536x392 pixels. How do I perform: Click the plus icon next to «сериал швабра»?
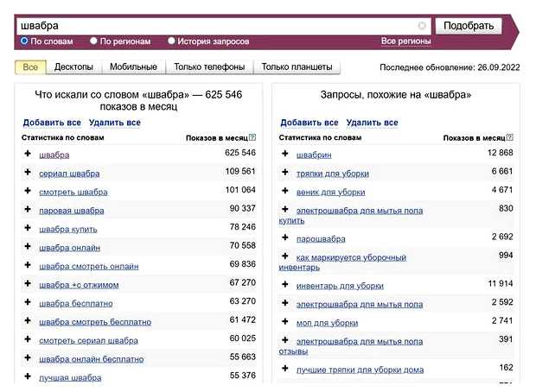(x=28, y=172)
